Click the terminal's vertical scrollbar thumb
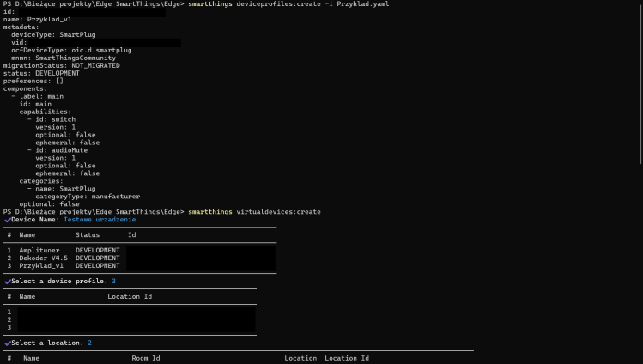 (x=640, y=77)
